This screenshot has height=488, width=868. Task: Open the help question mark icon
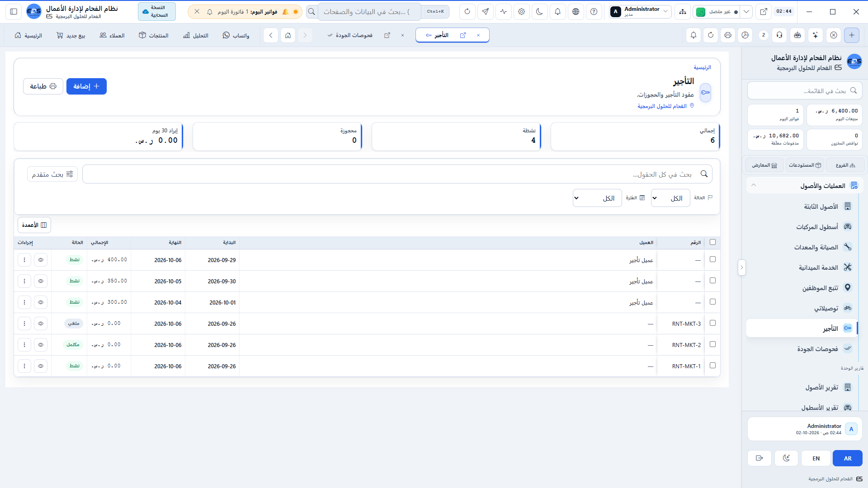tap(594, 12)
